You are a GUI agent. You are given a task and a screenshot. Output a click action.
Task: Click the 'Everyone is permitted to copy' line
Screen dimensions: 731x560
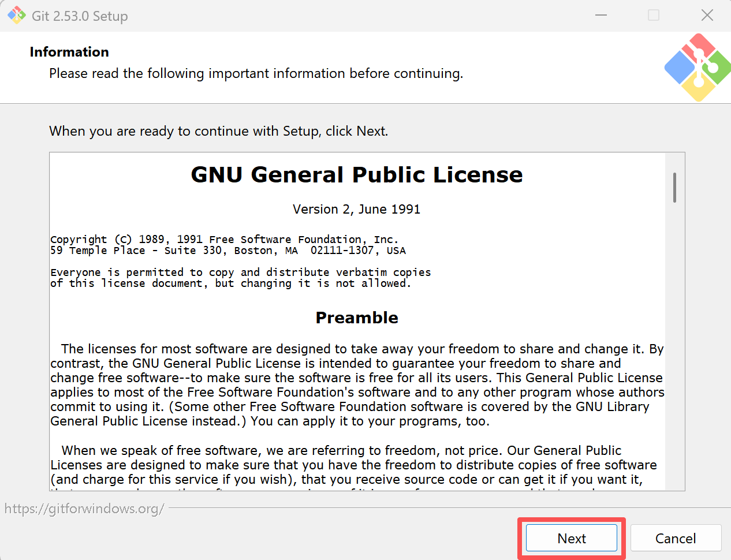pos(241,272)
